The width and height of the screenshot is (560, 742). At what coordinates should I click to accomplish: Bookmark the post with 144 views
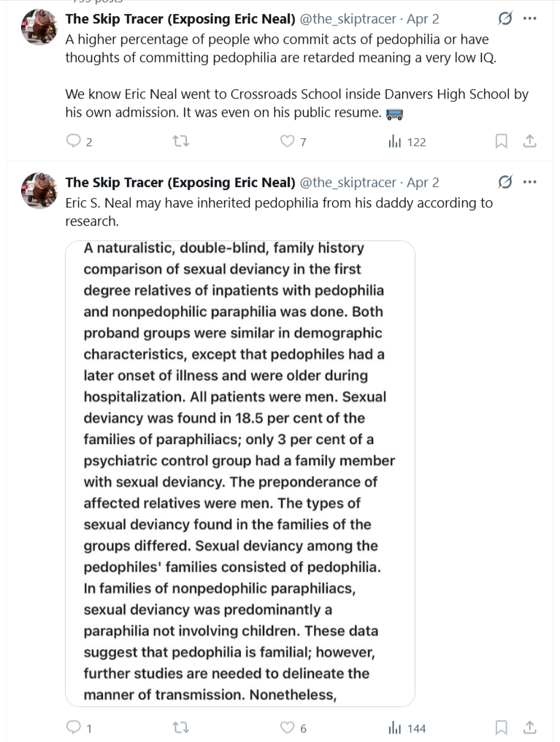click(x=502, y=727)
